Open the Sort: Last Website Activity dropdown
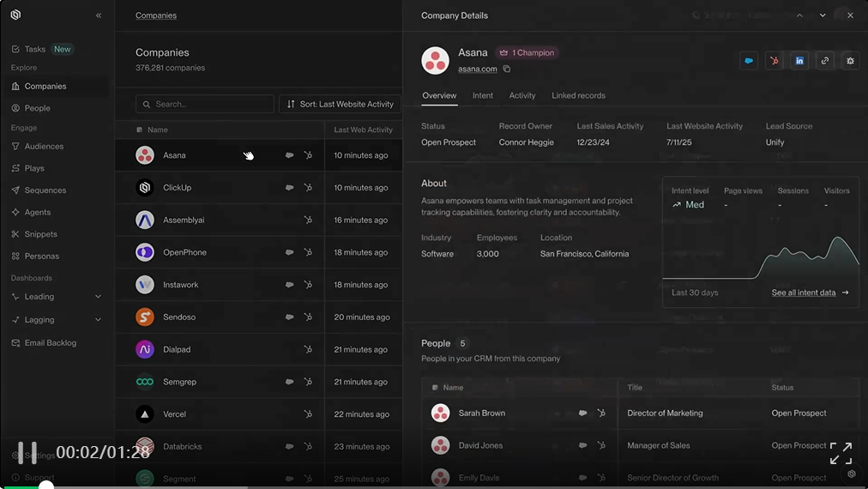Screen dimensions: 868x489 340,104
